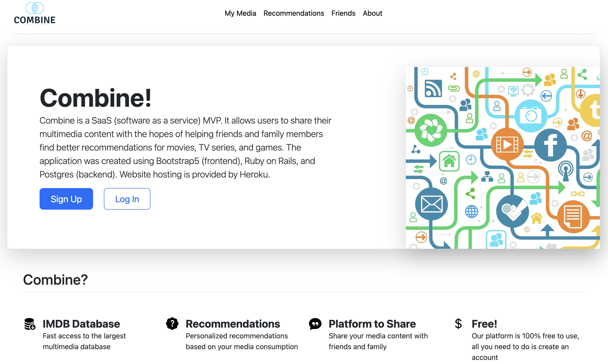The image size is (608, 364).
Task: Click the dollar sign icon beside Free!
Action: coord(458,324)
